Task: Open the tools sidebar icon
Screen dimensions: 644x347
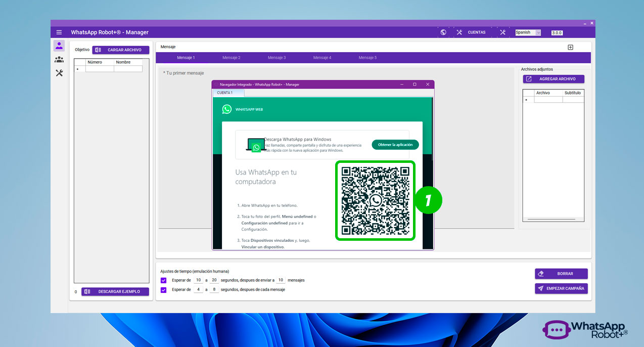Action: pyautogui.click(x=59, y=73)
